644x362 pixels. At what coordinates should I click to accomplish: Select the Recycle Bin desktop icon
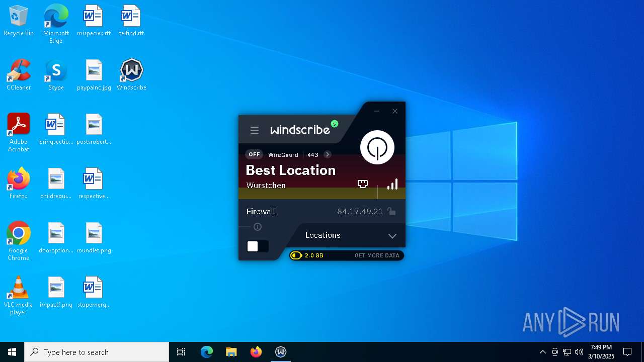[x=19, y=21]
